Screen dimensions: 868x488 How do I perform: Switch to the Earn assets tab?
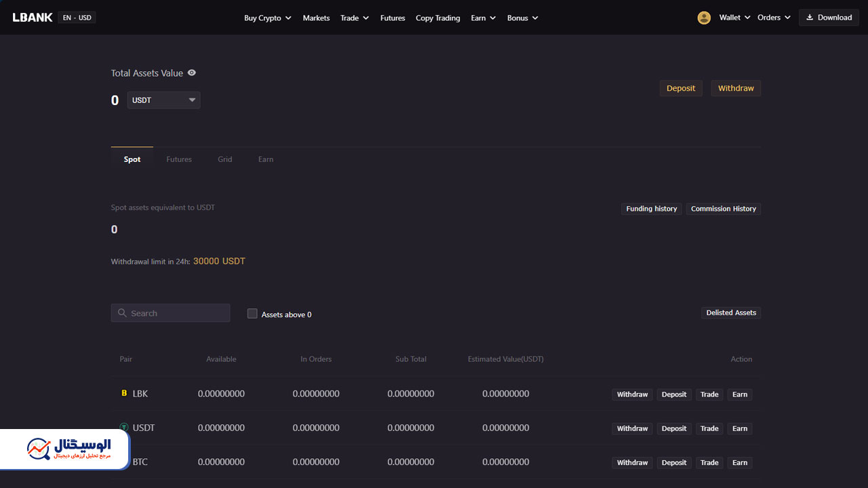(266, 159)
